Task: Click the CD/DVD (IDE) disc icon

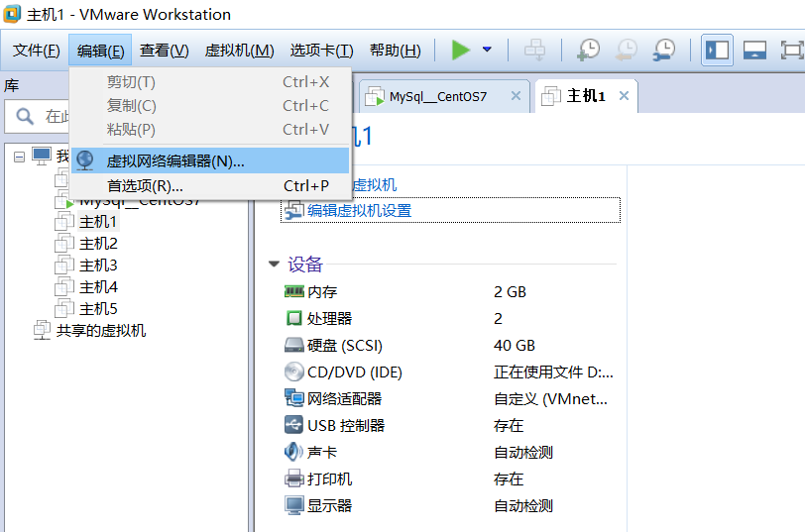Action: point(294,372)
